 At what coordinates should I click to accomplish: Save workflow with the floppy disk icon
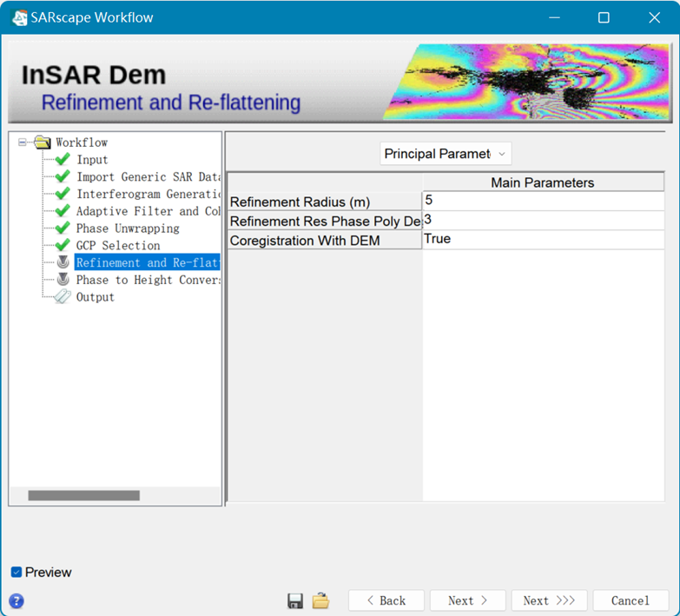point(295,601)
